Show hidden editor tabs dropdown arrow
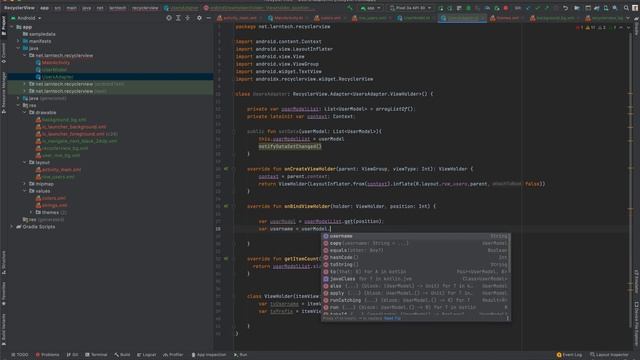Viewport: 640px width, 360px height. pos(628,18)
